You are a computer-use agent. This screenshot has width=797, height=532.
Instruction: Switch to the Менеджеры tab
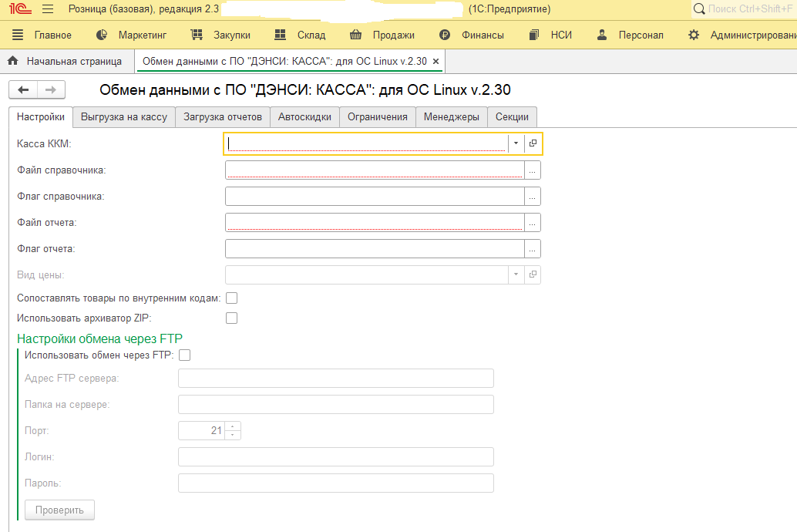point(452,117)
